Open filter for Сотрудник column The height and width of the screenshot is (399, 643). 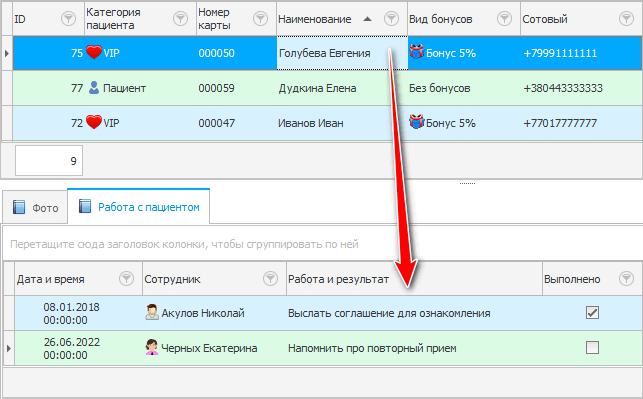click(270, 278)
